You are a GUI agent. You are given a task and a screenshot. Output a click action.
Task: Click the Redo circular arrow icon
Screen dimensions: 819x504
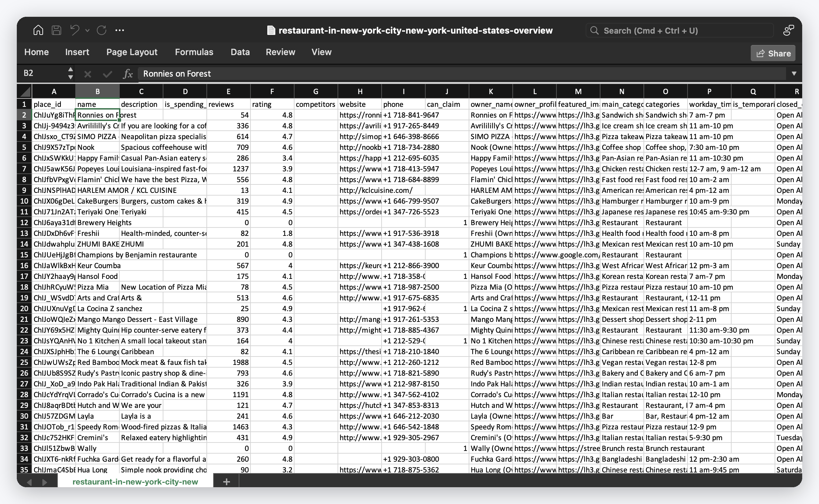coord(102,30)
